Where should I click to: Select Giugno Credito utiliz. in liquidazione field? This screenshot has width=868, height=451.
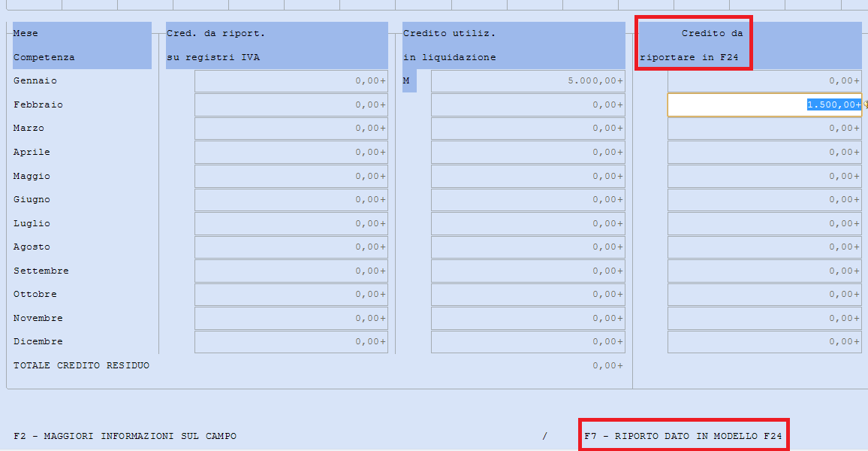coord(528,199)
